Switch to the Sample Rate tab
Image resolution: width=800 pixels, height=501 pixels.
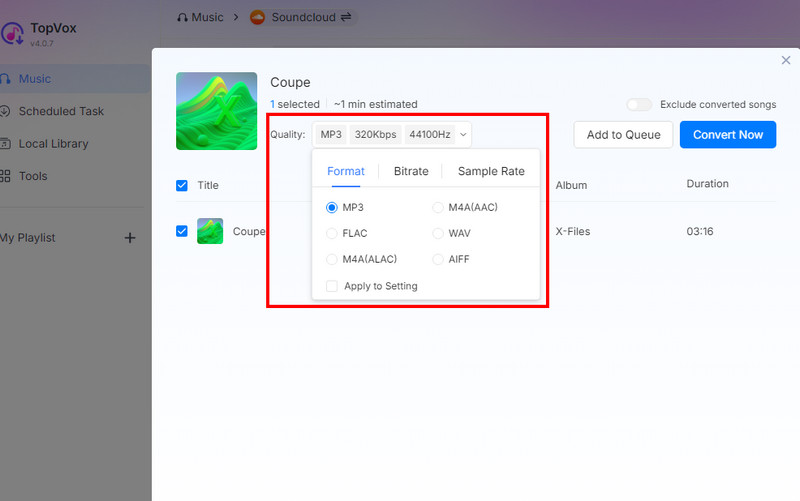click(x=491, y=171)
